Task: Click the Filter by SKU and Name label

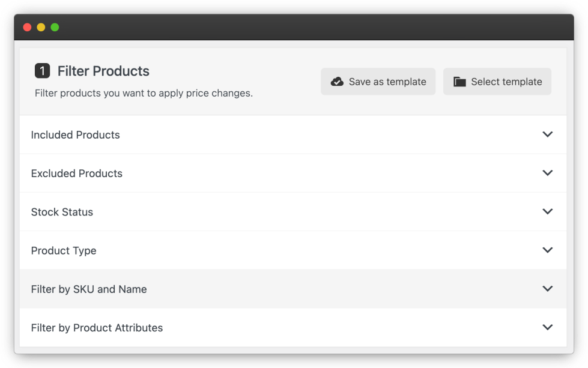Action: pos(89,289)
